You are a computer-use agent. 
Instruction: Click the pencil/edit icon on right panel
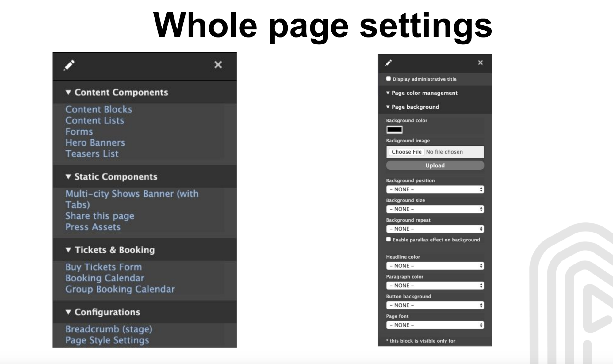tap(389, 63)
